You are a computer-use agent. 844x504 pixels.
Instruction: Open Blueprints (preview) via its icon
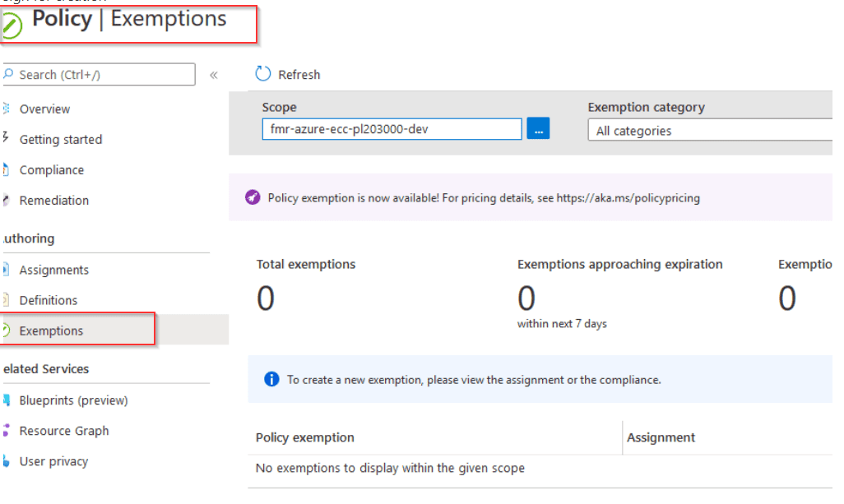[x=8, y=400]
